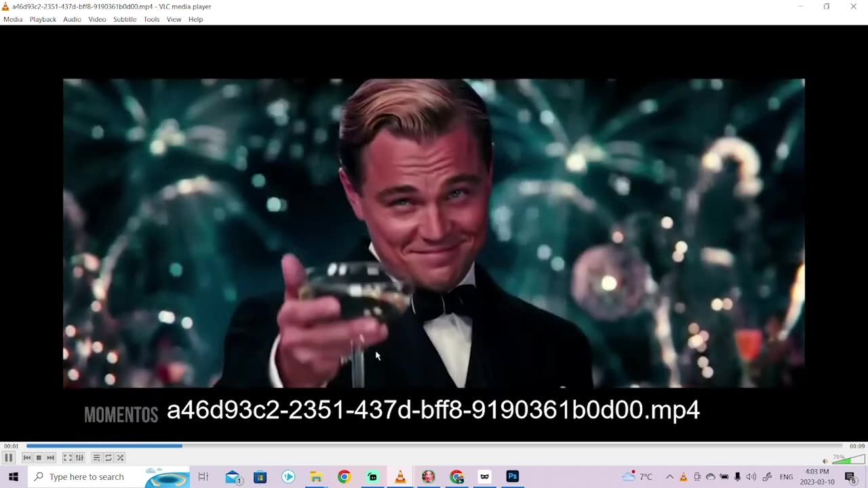Click inside the playing video frame
The height and width of the screenshot is (488, 868).
(434, 233)
